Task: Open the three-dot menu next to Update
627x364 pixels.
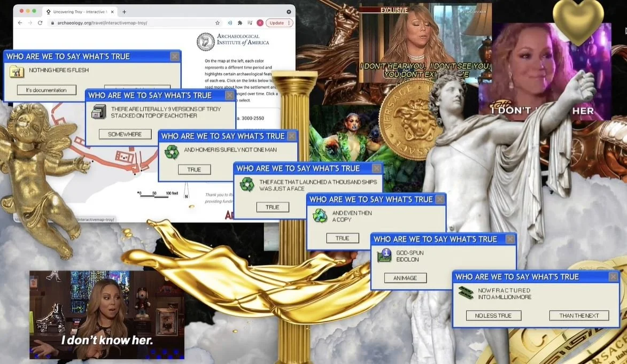Action: point(289,22)
